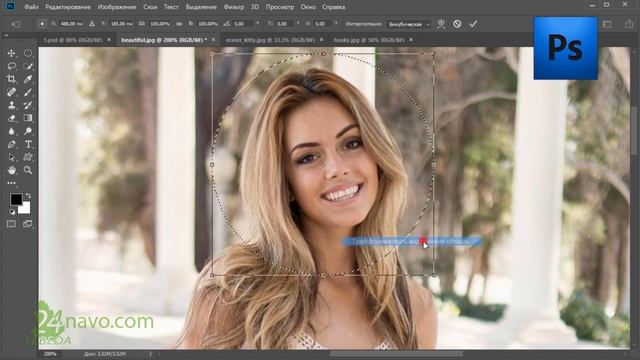Open the Файл menu
This screenshot has height=360, width=640.
(31, 7)
